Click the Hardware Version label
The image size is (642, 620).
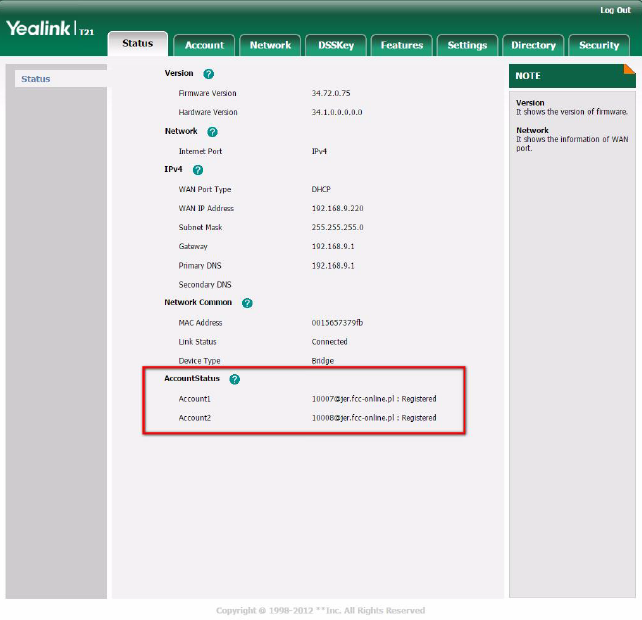coord(208,112)
